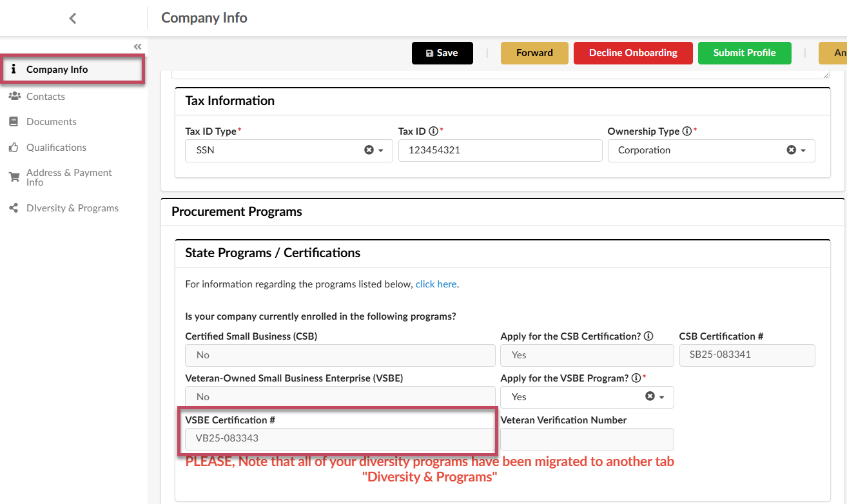This screenshot has width=847, height=504.
Task: Click the Forward button
Action: tap(534, 53)
